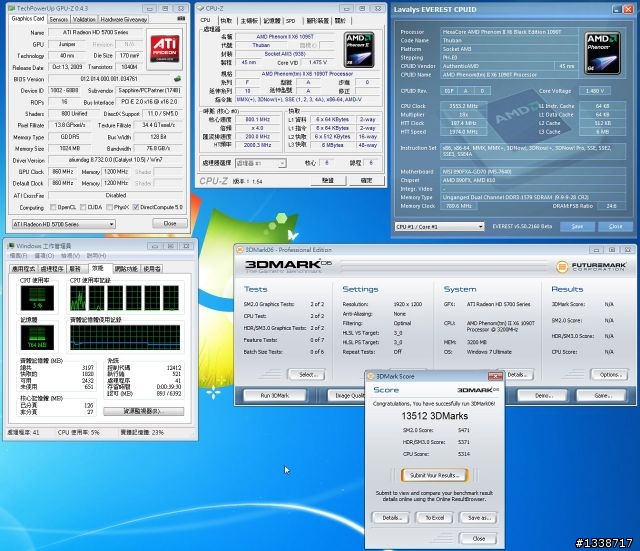Open the ATI Radeon HD 5700 Series dropdown
Screen dimensions: 640x551
click(63, 224)
